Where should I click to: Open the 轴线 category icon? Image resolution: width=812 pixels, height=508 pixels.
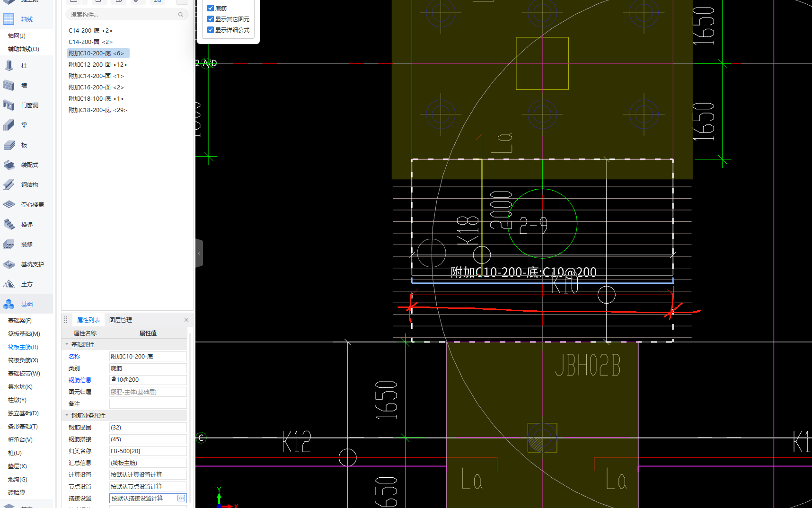[9, 19]
